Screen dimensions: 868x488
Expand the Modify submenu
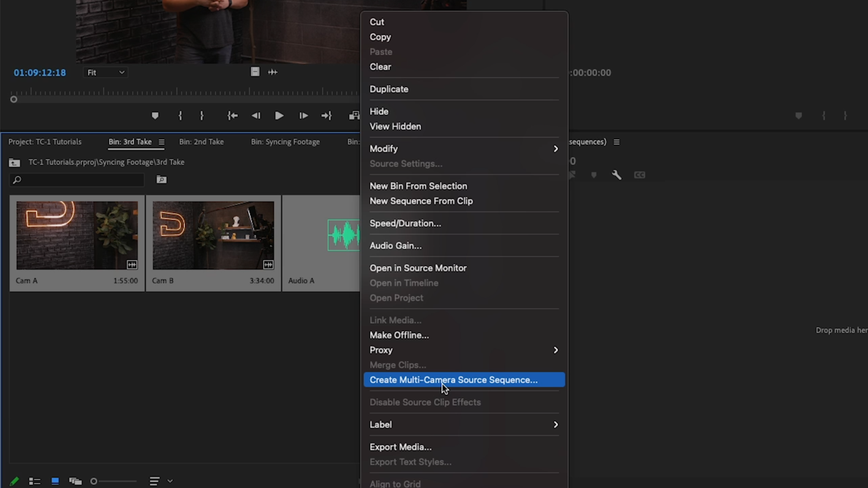coord(463,149)
